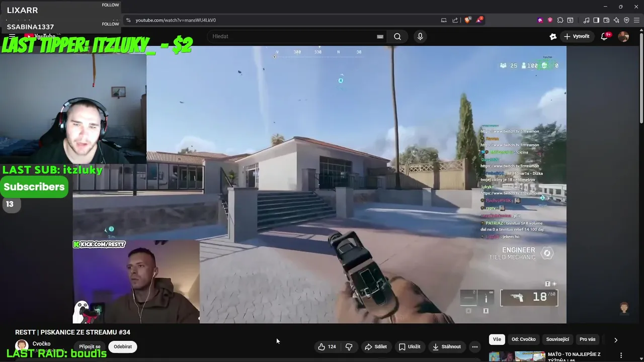Click the Stáhnout download button
Screen dimensions: 644x362
[x=447, y=346]
